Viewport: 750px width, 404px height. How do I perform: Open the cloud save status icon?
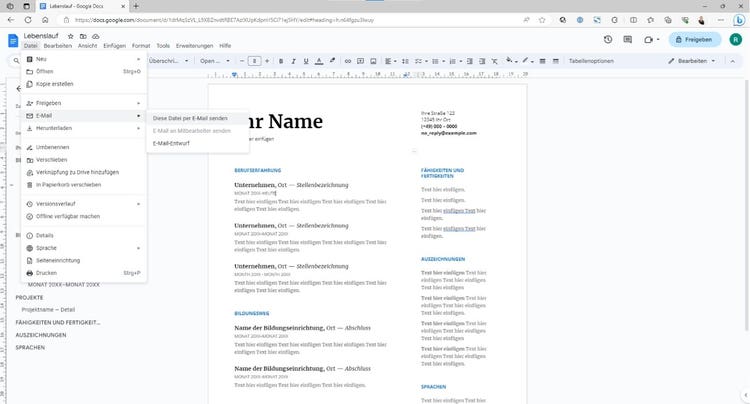[x=96, y=36]
